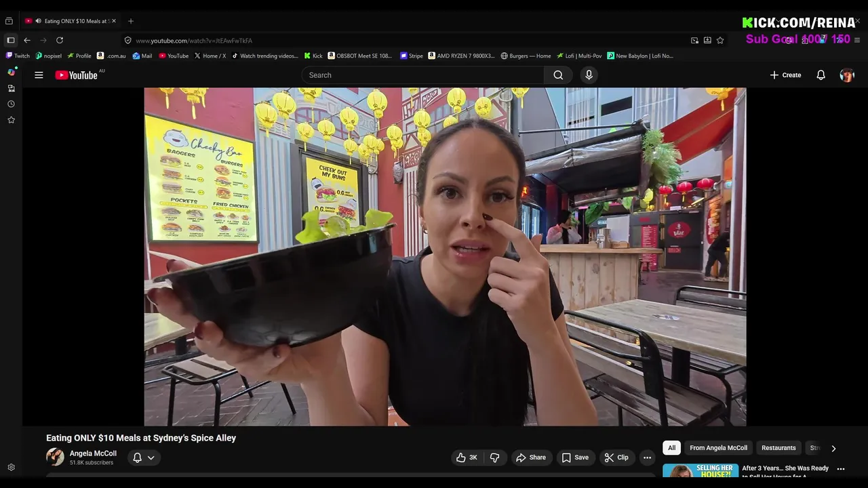This screenshot has height=488, width=868.
Task: Pause the video by clicking player
Action: click(x=445, y=257)
